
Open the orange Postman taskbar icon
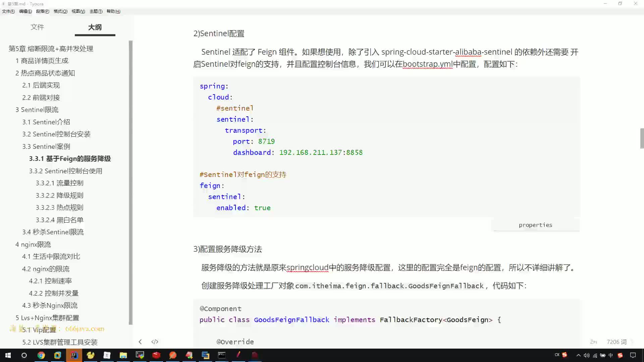coord(173,355)
